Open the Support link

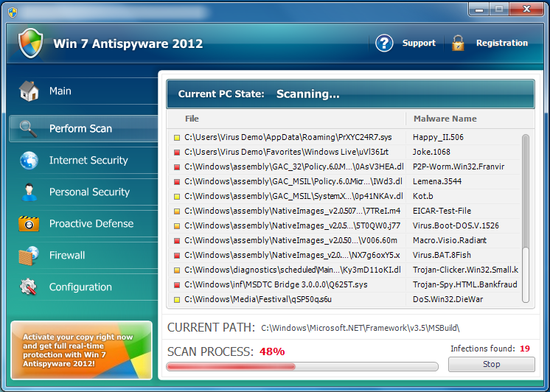tap(419, 43)
